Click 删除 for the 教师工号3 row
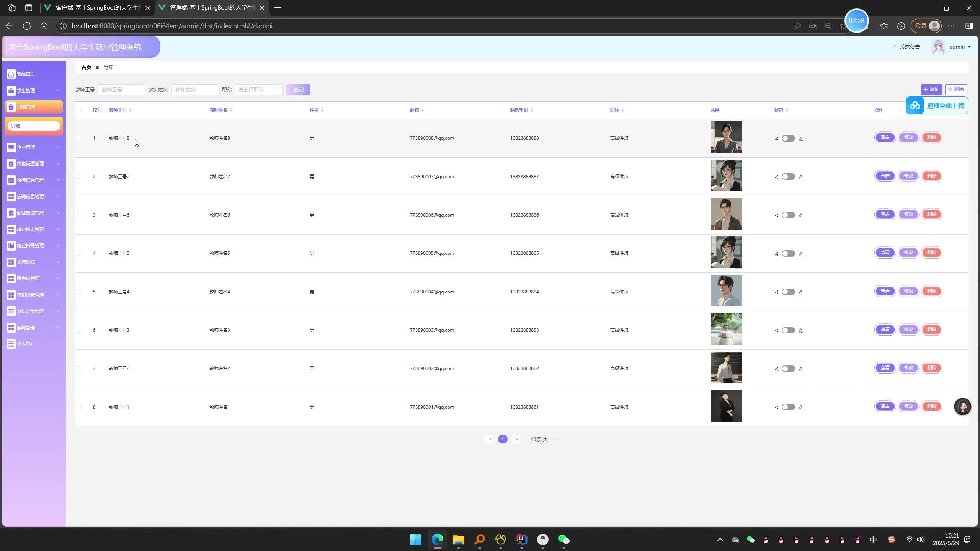Viewport: 980px width, 551px height. coord(931,329)
